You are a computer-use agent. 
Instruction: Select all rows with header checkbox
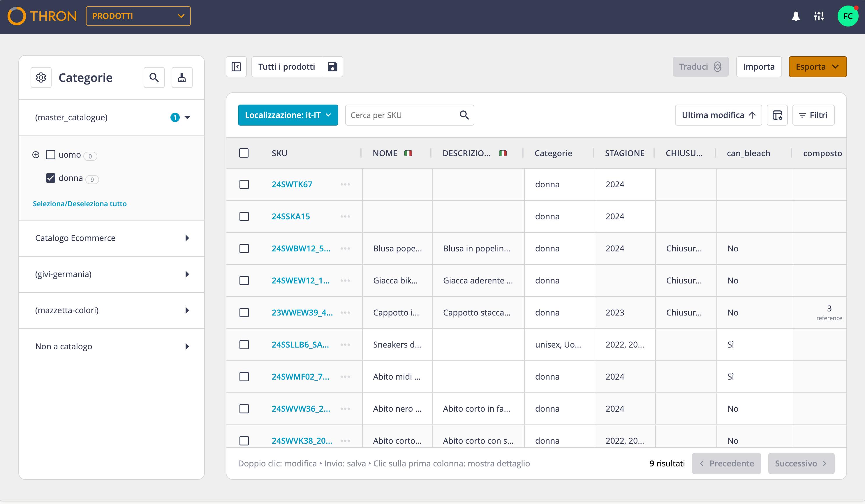tap(244, 153)
